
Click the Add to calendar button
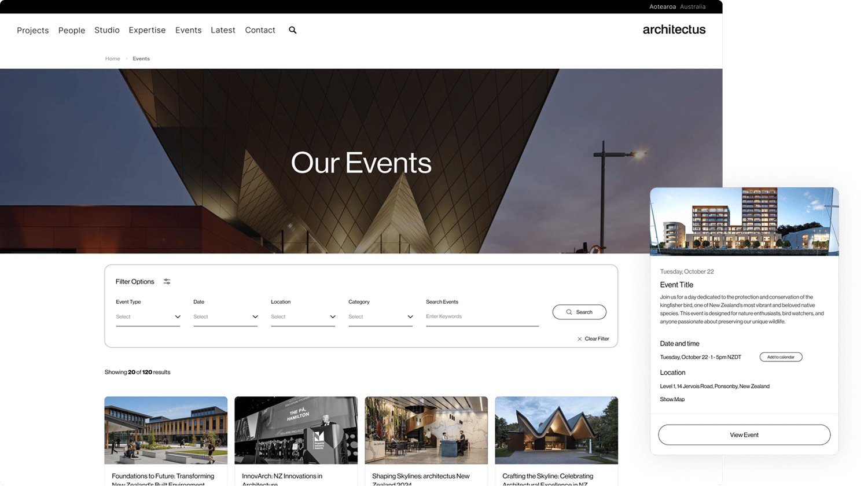point(781,357)
